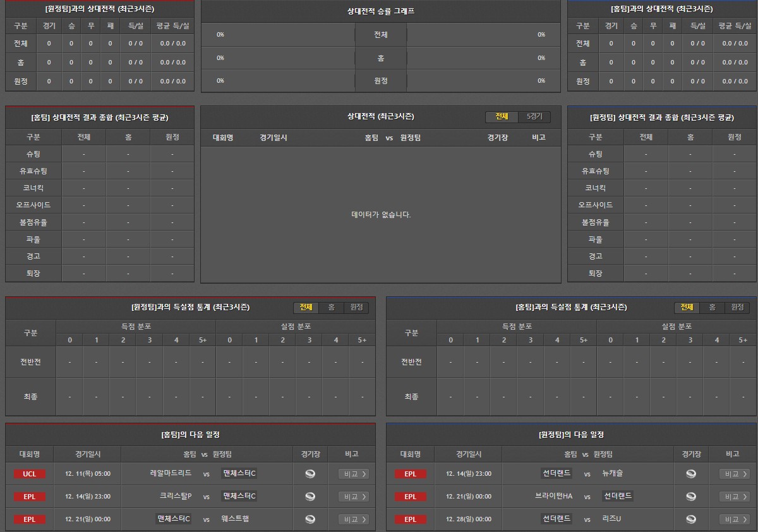Expand 비교 for 레알마드리드 vs 맨체스터C
This screenshot has width=758, height=532.
(353, 474)
